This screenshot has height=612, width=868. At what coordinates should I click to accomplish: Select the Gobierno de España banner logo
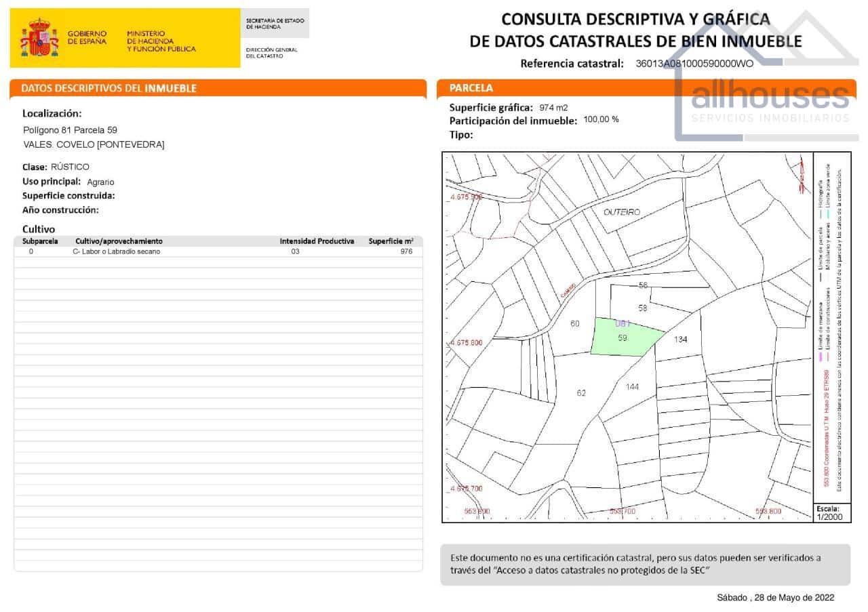click(88, 37)
